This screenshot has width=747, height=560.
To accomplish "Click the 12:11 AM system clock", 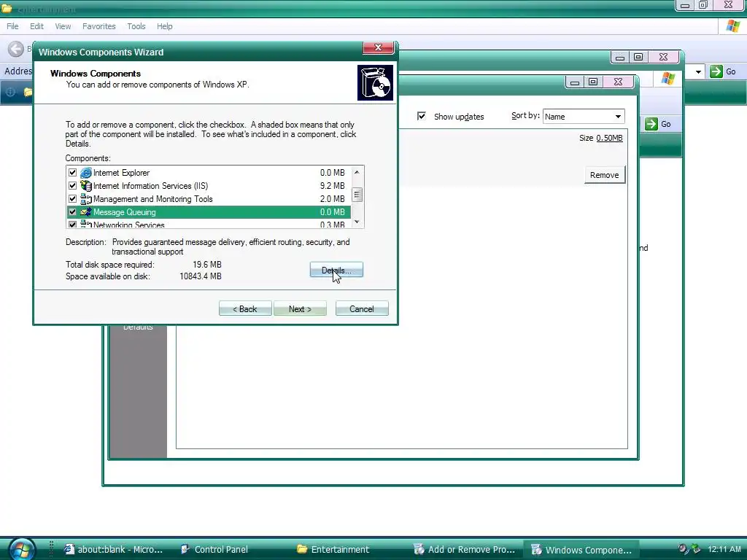I will pyautogui.click(x=724, y=549).
